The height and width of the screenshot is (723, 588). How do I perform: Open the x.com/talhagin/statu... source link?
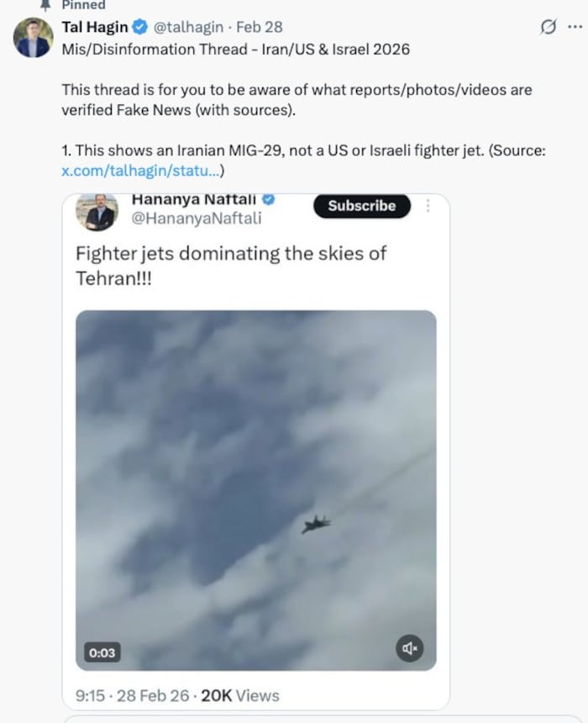(140, 171)
